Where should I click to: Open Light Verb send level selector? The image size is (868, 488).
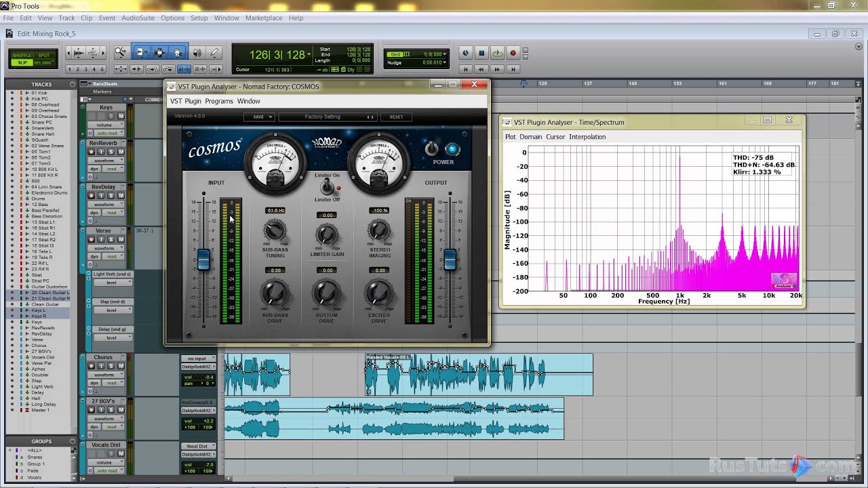(112, 283)
